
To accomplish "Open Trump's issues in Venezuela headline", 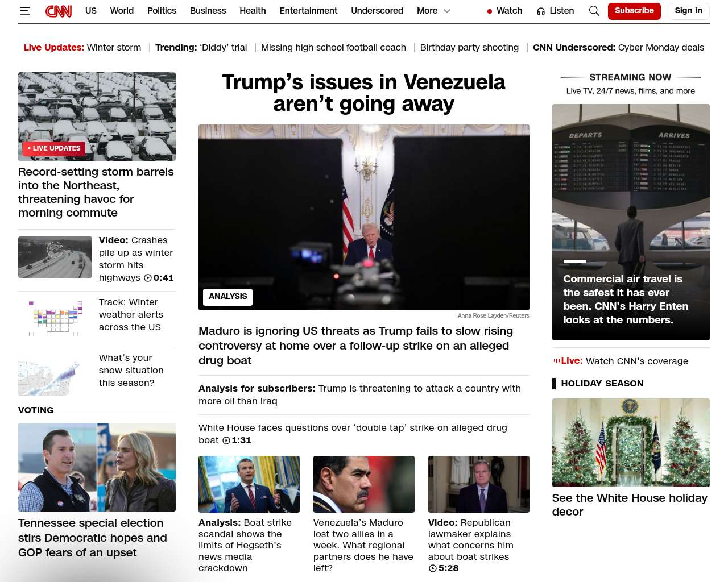I will click(364, 93).
